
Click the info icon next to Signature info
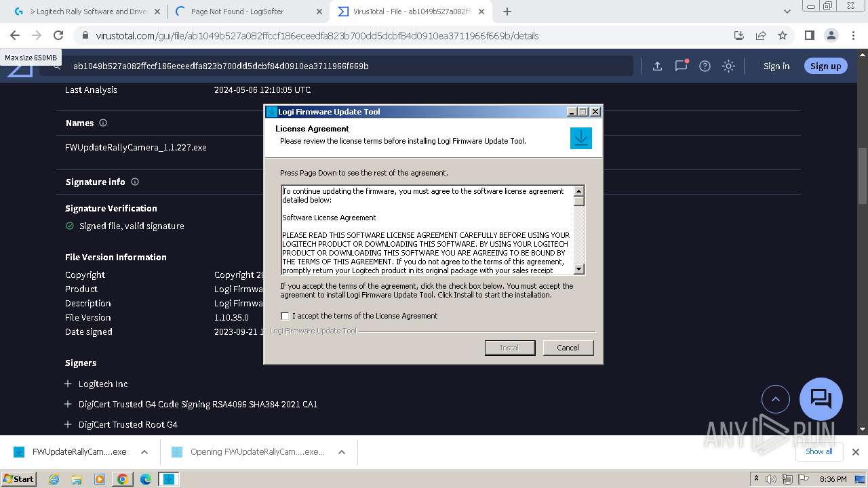coord(135,182)
